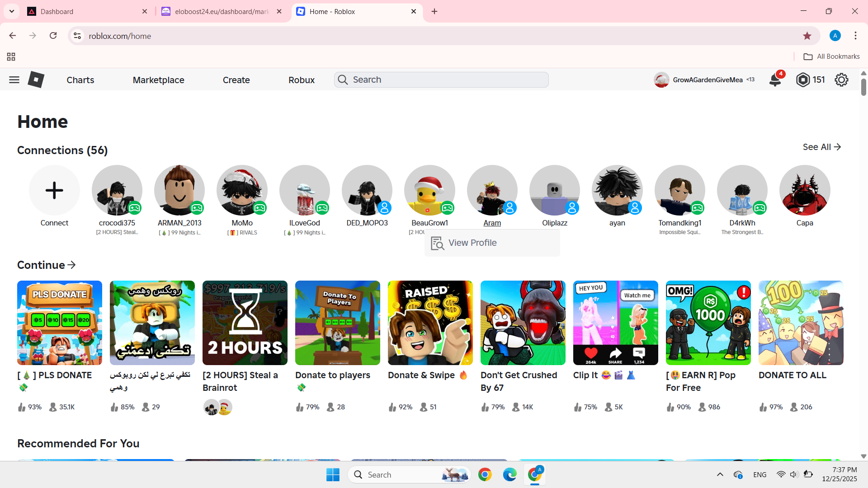Open MoMo's avatar
The height and width of the screenshot is (488, 868).
point(242,190)
